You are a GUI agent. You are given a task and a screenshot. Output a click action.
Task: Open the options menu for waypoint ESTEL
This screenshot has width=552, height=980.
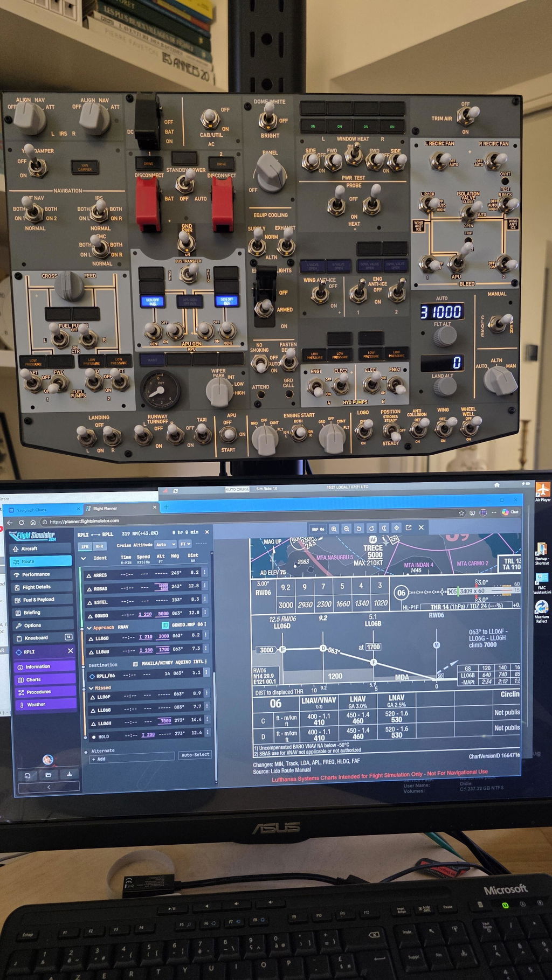(205, 599)
